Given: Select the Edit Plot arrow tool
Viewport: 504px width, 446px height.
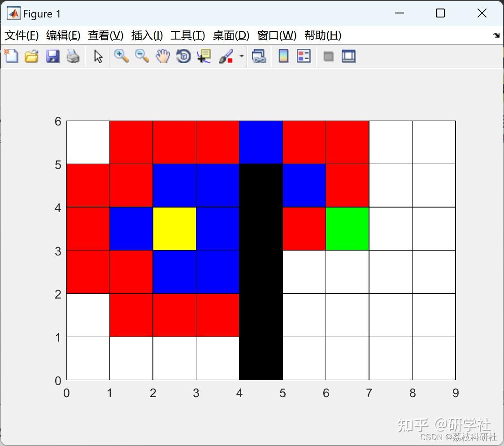Looking at the screenshot, I should pyautogui.click(x=98, y=56).
